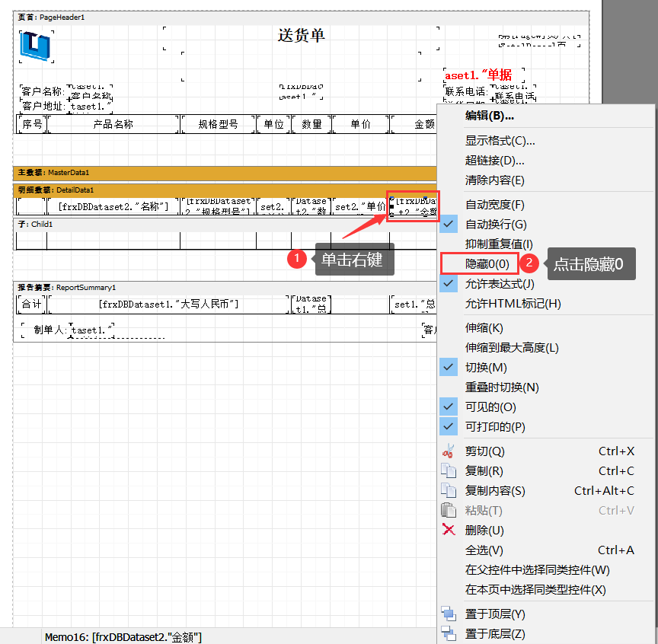Enable the 抑制重复值(I) option
Image resolution: width=658 pixels, height=644 pixels.
pyautogui.click(x=499, y=244)
